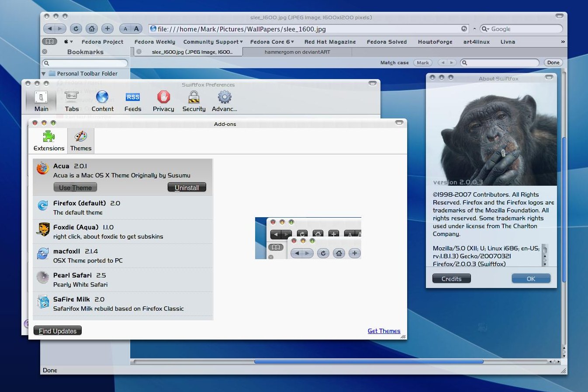Open the search engine dropdown magnifier
The height and width of the screenshot is (392, 588).
coord(485,29)
